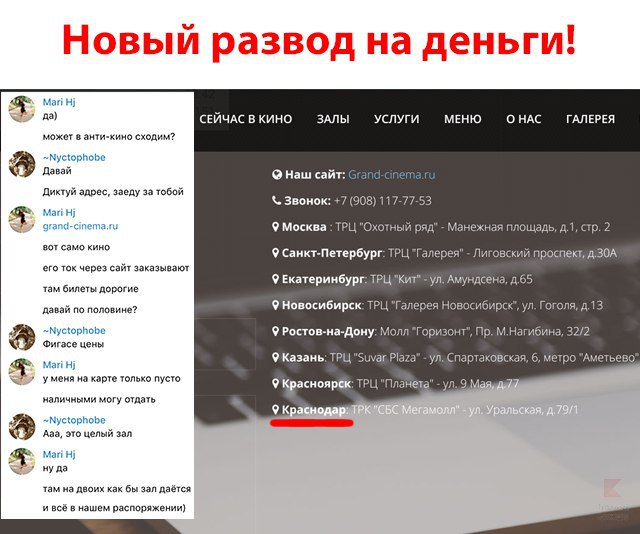Open the ЗАЛЫ menu item
The image size is (640, 534).
click(333, 119)
